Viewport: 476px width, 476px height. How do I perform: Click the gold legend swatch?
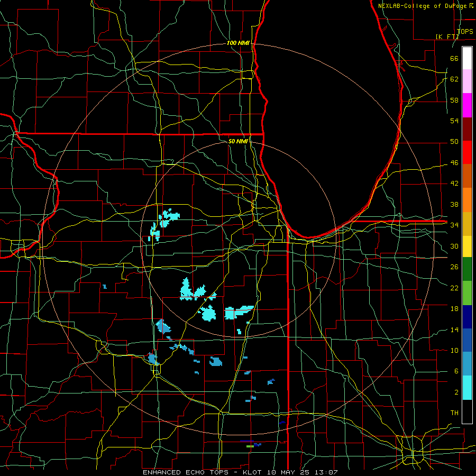(x=467, y=224)
